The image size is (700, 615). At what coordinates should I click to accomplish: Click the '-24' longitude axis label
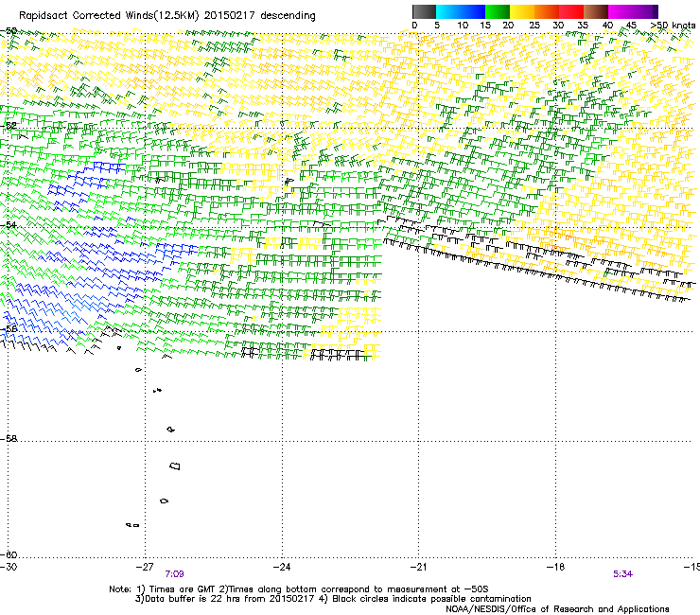click(282, 567)
